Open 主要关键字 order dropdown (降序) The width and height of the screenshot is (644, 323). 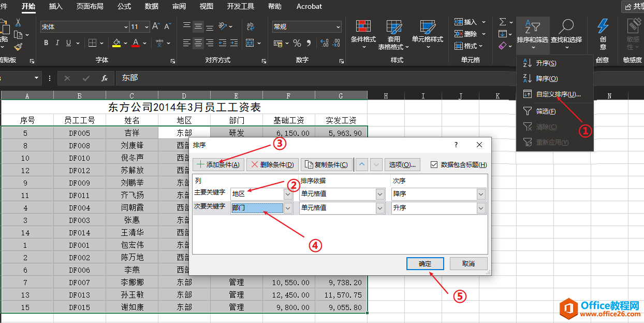tap(481, 194)
